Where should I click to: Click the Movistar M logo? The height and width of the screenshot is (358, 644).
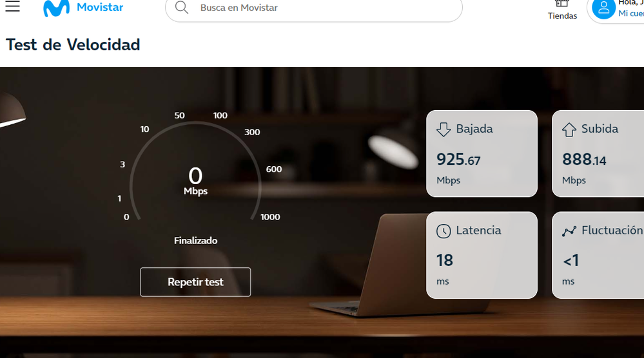pyautogui.click(x=56, y=8)
